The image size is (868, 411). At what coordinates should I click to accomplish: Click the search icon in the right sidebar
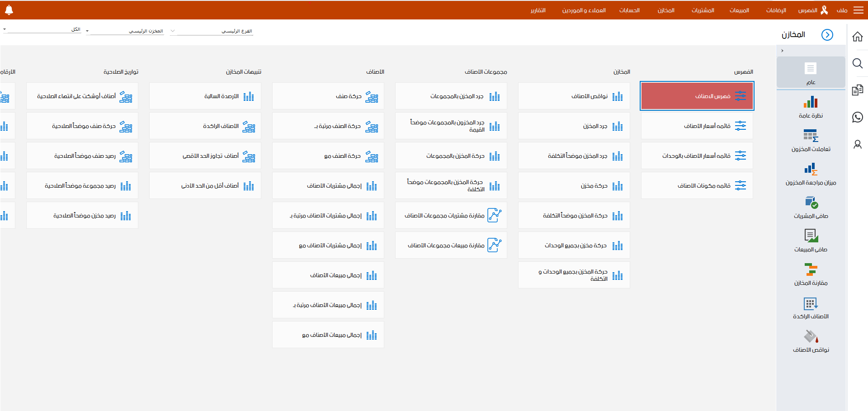point(858,64)
